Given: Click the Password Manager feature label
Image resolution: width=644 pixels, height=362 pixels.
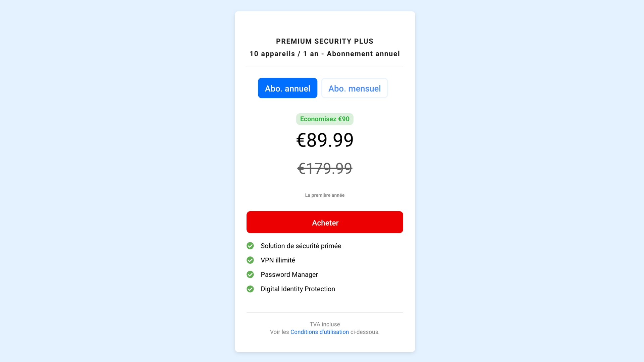Looking at the screenshot, I should (289, 275).
